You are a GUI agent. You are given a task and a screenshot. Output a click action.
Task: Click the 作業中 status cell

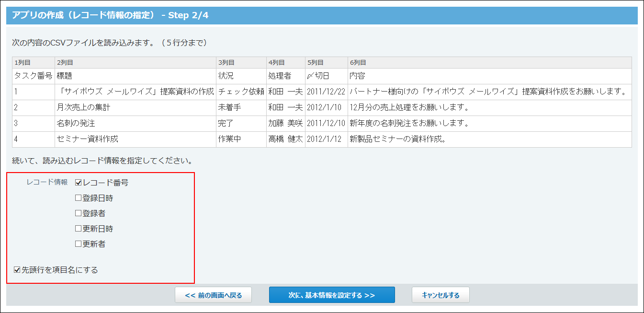point(241,139)
